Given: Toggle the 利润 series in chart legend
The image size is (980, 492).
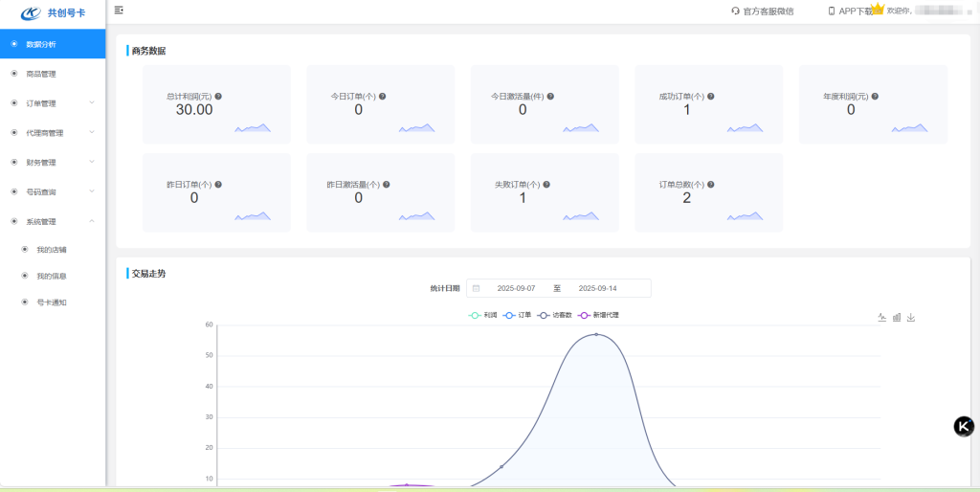Looking at the screenshot, I should 483,315.
